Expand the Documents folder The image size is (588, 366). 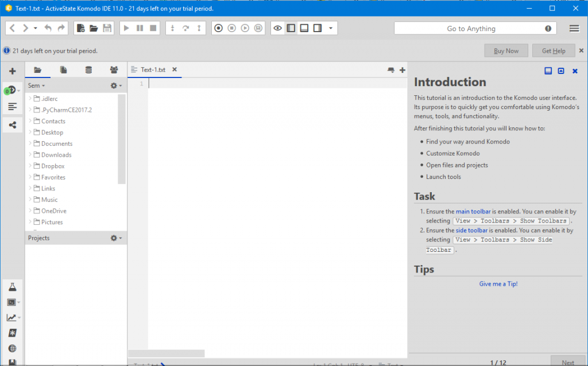(30, 143)
